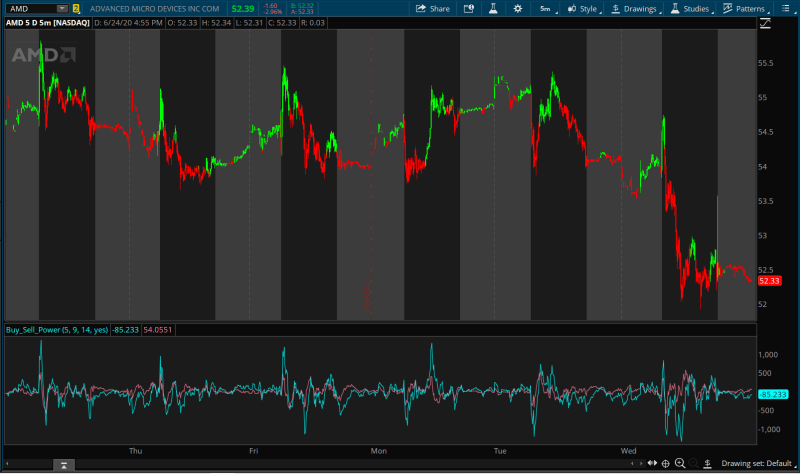
Task: Click the active drawing tool icon top right
Action: click(765, 23)
